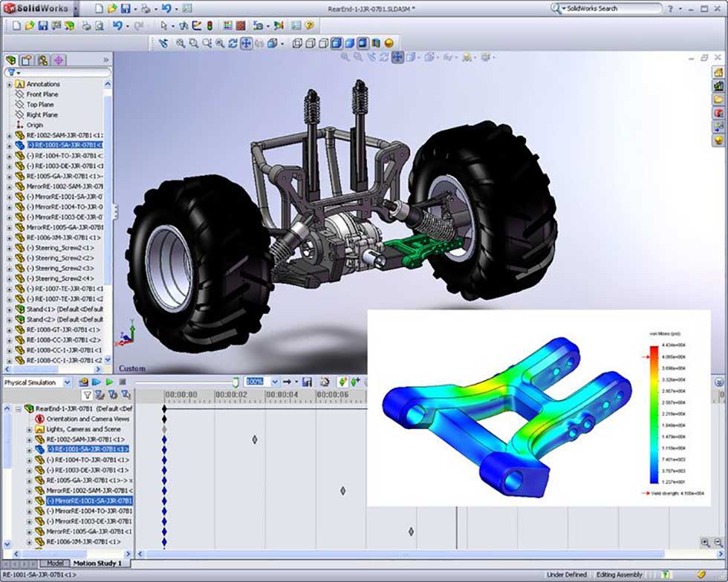Toggle Shaded display mode

point(349,43)
